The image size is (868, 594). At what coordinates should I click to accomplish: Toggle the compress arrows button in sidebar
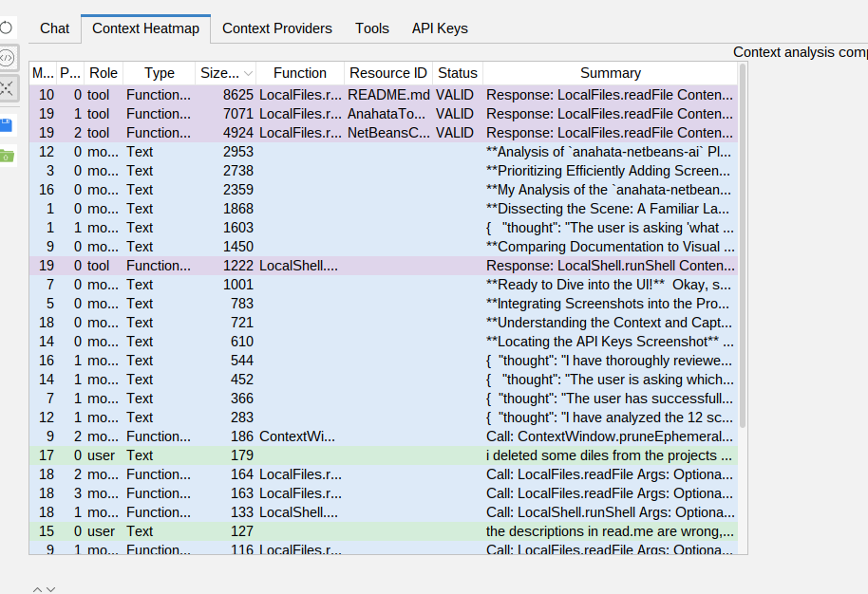(7, 88)
